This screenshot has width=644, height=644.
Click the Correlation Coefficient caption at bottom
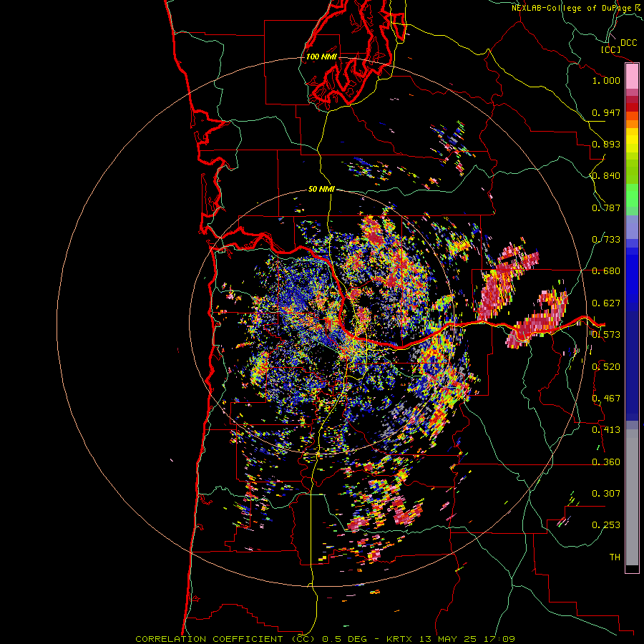click(325, 639)
